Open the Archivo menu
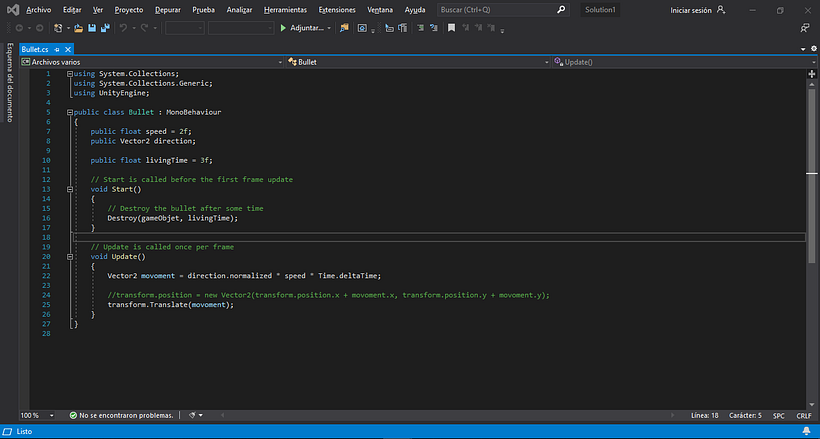820x439 pixels. [39, 9]
